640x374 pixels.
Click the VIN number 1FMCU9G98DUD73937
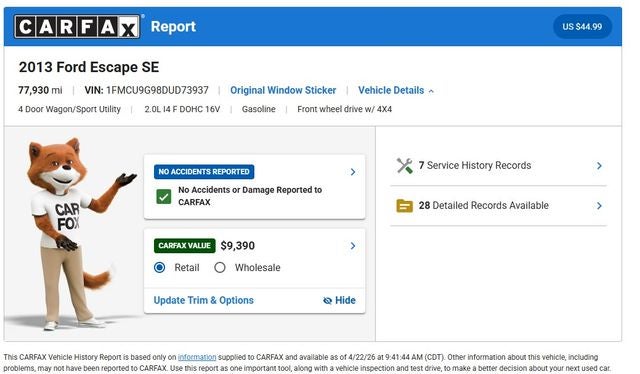(x=157, y=90)
